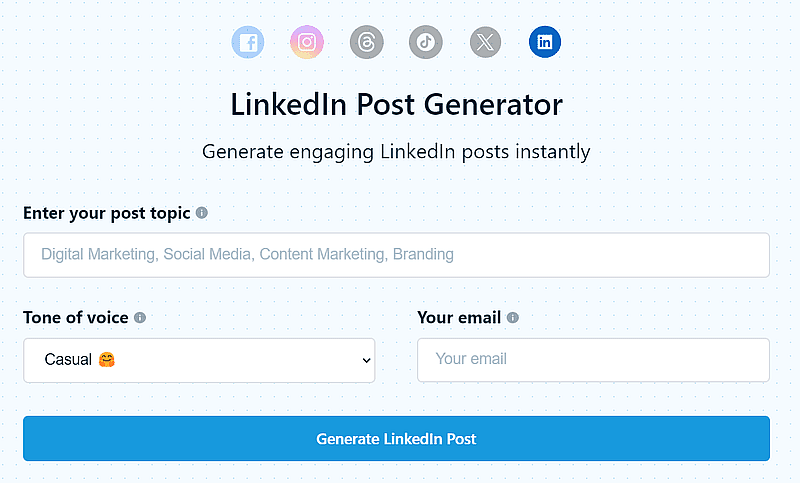800x483 pixels.
Task: Open the Tone of voice dropdown
Action: pos(199,360)
